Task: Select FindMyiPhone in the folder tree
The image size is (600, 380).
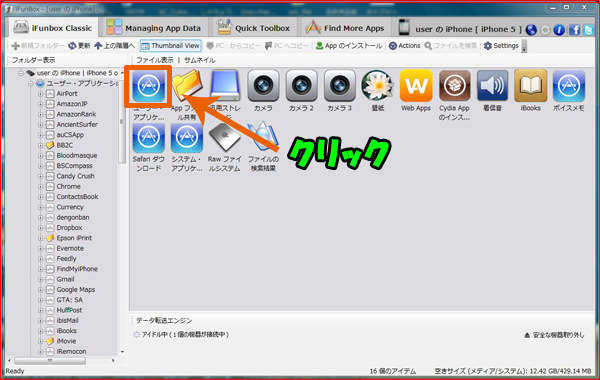Action: click(x=77, y=269)
